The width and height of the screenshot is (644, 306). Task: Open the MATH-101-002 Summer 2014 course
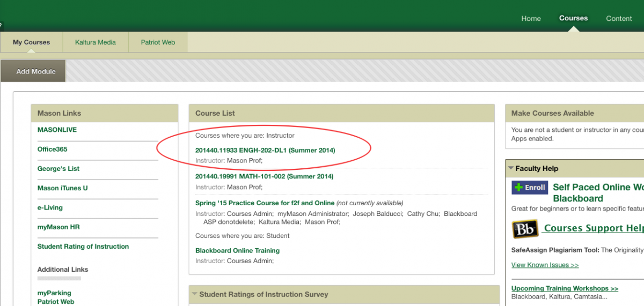tap(264, 176)
